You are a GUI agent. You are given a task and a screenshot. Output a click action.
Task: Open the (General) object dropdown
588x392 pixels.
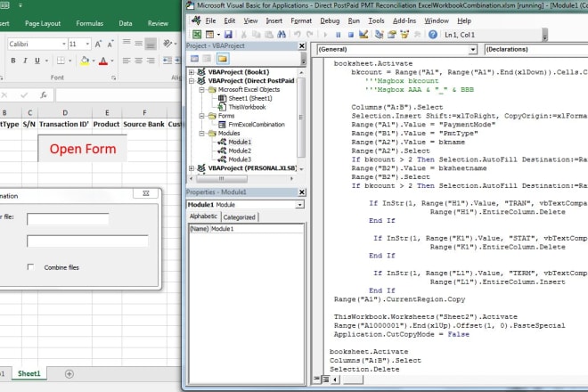click(x=473, y=49)
